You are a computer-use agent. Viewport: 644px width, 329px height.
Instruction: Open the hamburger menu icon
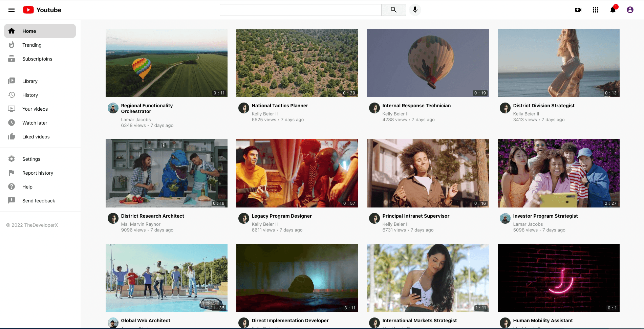click(12, 10)
